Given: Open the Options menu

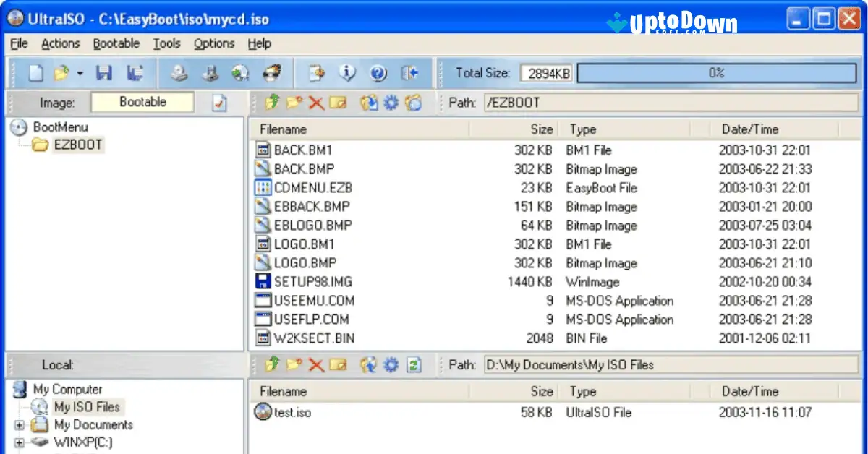Looking at the screenshot, I should (214, 43).
